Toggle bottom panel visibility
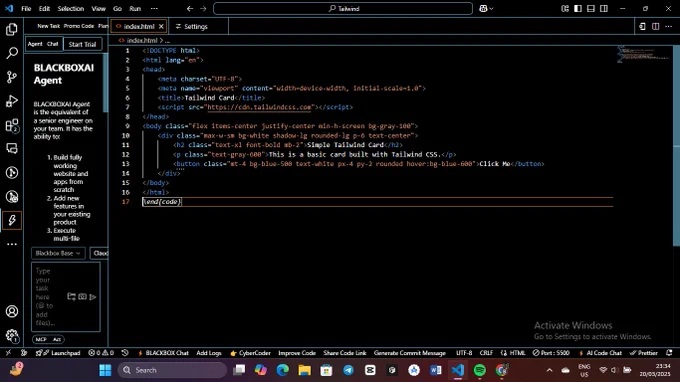 591,9
